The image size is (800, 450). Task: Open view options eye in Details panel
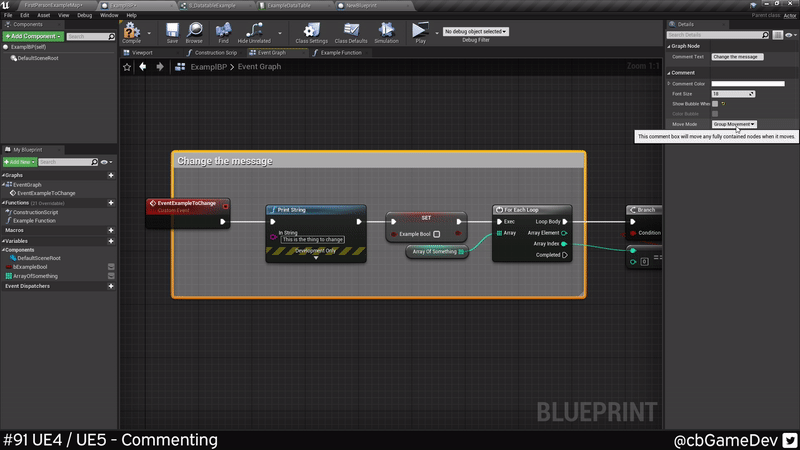[x=791, y=35]
